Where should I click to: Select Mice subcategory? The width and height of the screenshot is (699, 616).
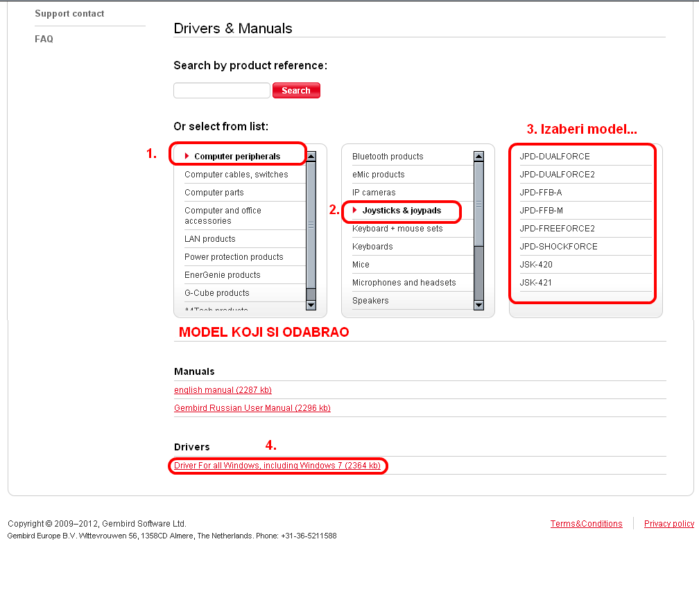tap(361, 265)
